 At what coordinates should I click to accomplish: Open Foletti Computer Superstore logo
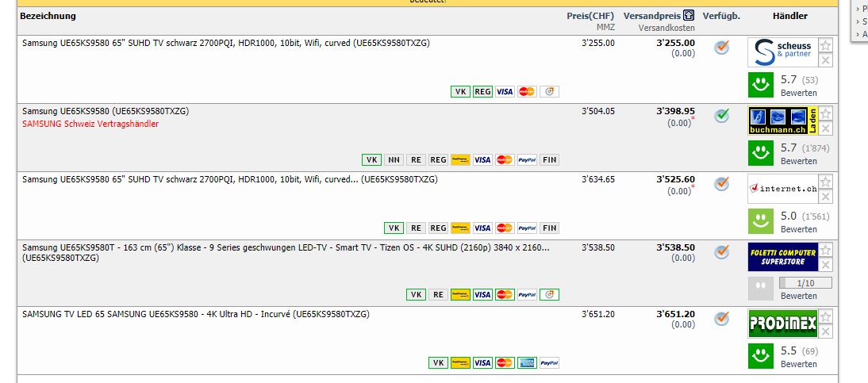point(783,257)
